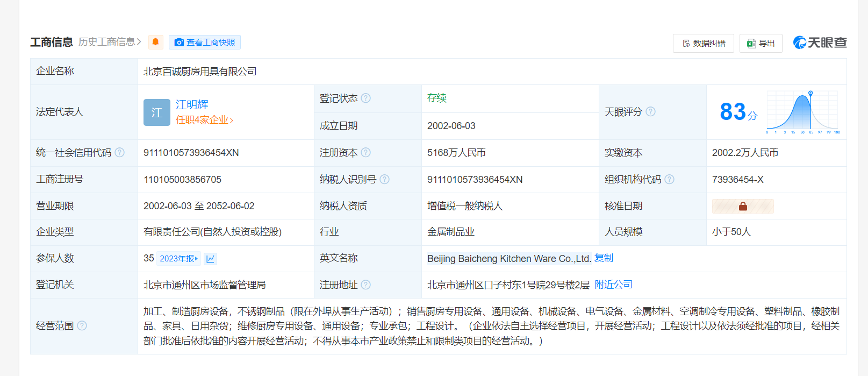
Task: Select staff size 小于50人
Action: (731, 232)
